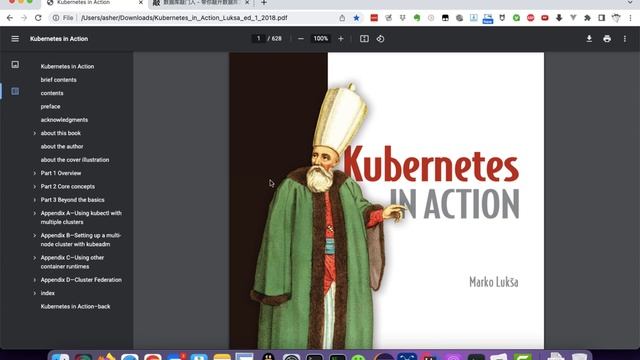Screen dimensions: 640x360
Task: Toggle the PDF sidebar menu
Action: coord(15,39)
